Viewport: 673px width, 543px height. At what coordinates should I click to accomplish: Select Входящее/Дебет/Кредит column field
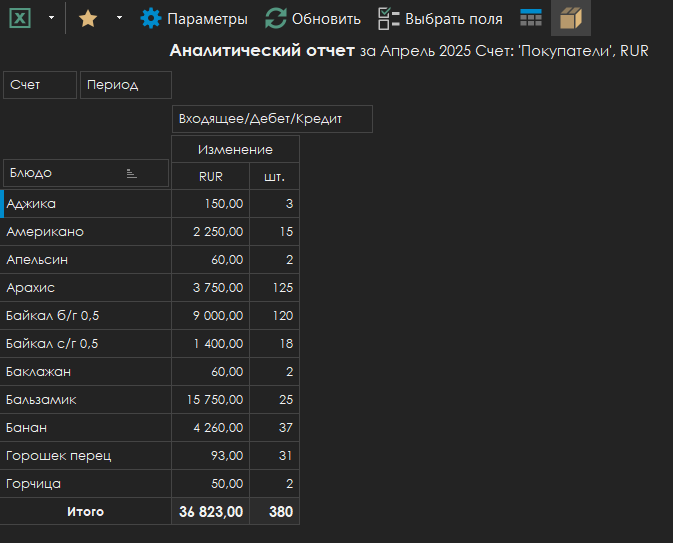(x=272, y=119)
